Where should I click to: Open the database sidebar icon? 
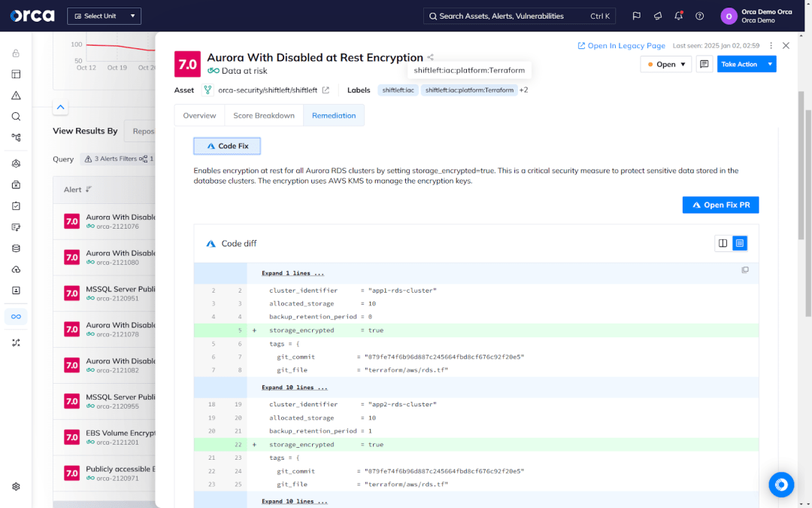16,248
